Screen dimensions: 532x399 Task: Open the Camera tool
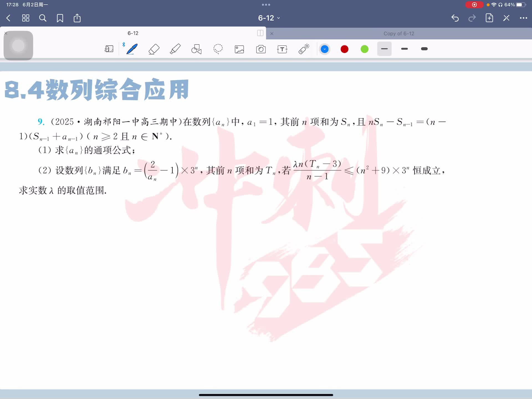click(x=261, y=49)
